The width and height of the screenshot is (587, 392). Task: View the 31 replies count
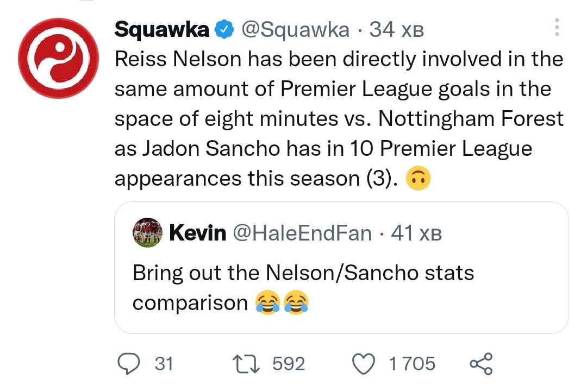pos(164,363)
